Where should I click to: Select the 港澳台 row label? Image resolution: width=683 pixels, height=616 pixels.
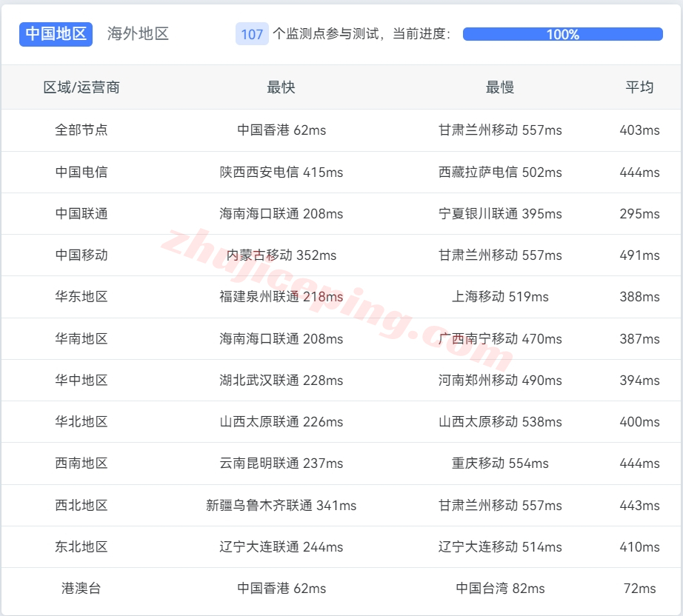pyautogui.click(x=81, y=588)
